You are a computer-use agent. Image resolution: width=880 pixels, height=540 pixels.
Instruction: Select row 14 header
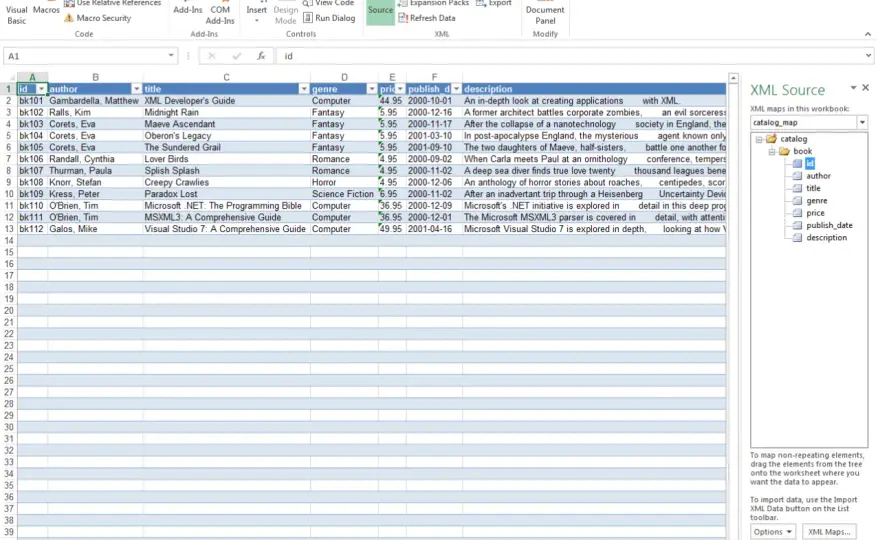pyautogui.click(x=8, y=240)
